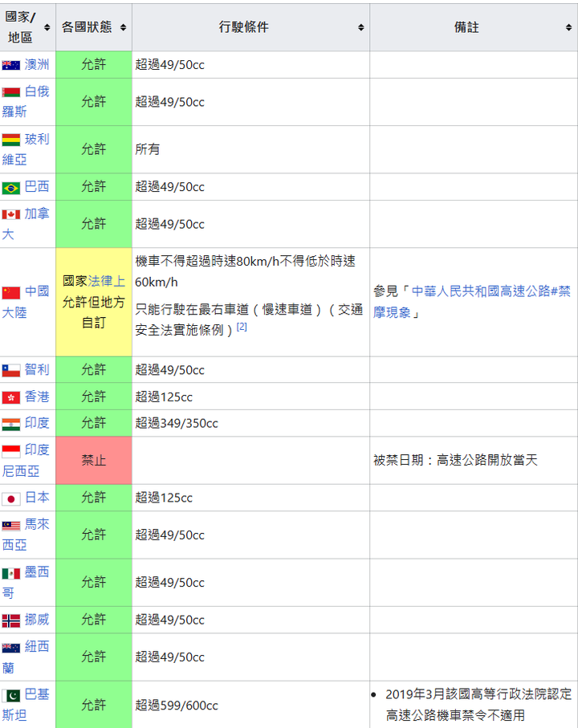
Task: Open the 法律上 link in China row
Action: click(106, 282)
